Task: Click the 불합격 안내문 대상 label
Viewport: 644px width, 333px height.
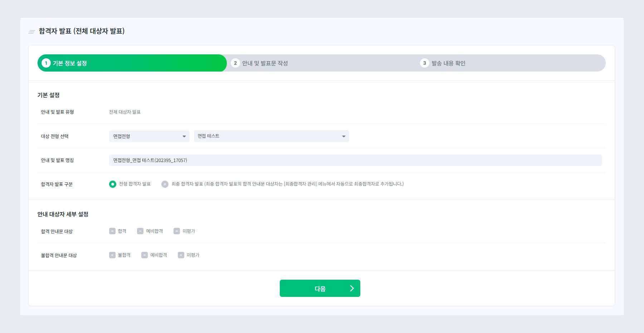Action: click(x=59, y=255)
